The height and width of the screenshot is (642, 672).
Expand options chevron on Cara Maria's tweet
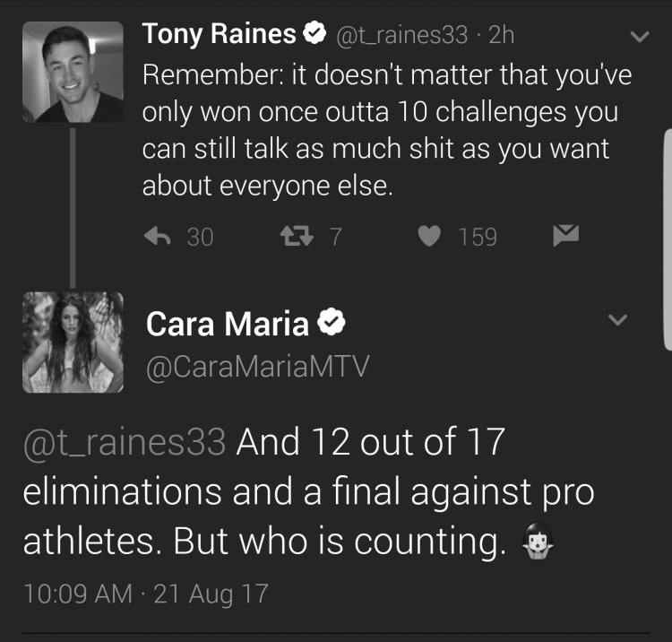[617, 319]
